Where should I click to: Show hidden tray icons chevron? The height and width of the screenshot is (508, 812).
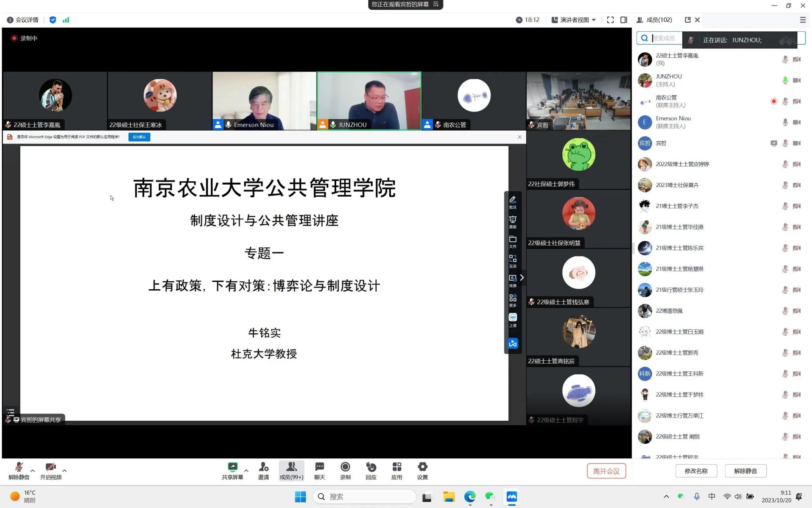(x=666, y=496)
